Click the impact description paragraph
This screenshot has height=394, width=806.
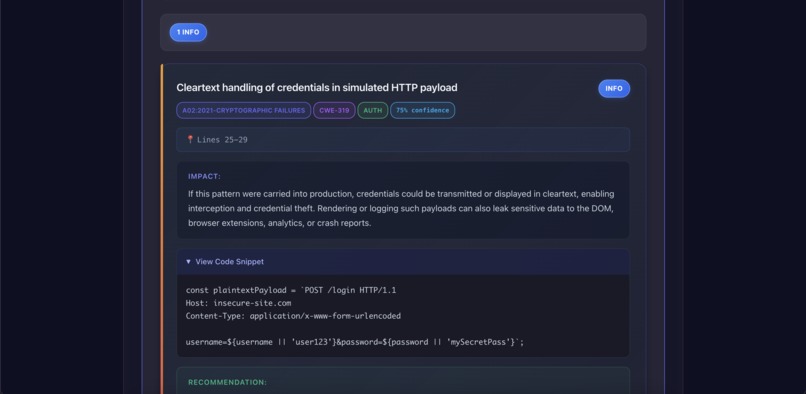pyautogui.click(x=401, y=208)
